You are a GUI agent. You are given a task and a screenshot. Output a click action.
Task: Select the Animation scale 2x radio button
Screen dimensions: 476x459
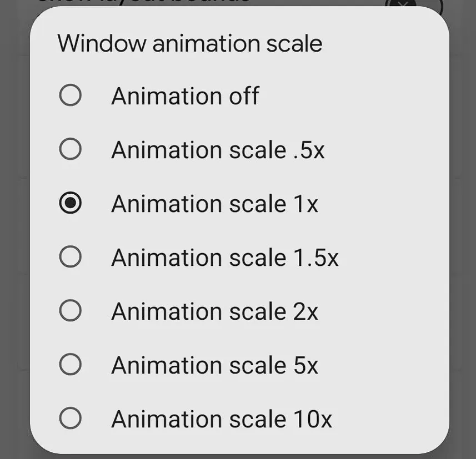pos(70,311)
